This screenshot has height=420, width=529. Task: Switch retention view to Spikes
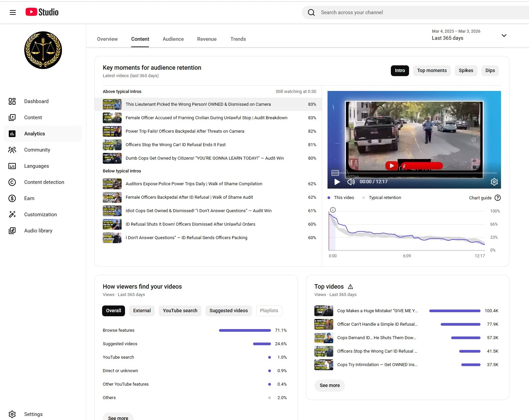pyautogui.click(x=466, y=70)
